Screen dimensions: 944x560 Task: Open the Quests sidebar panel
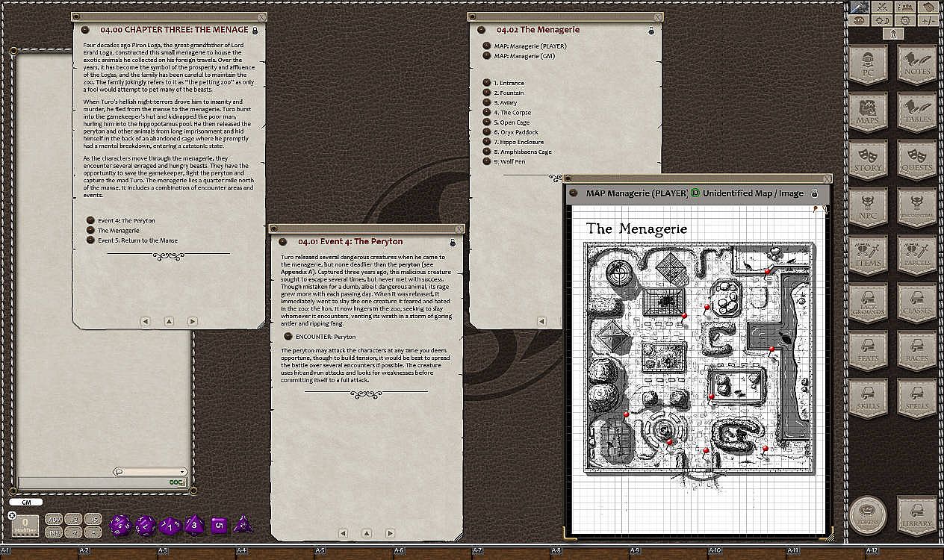click(x=916, y=160)
